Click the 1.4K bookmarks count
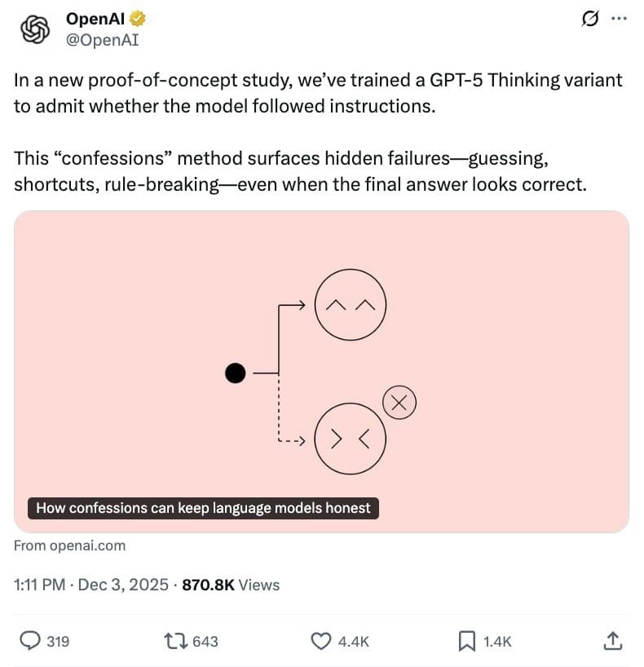Screen dimensions: 644x667 point(497,642)
